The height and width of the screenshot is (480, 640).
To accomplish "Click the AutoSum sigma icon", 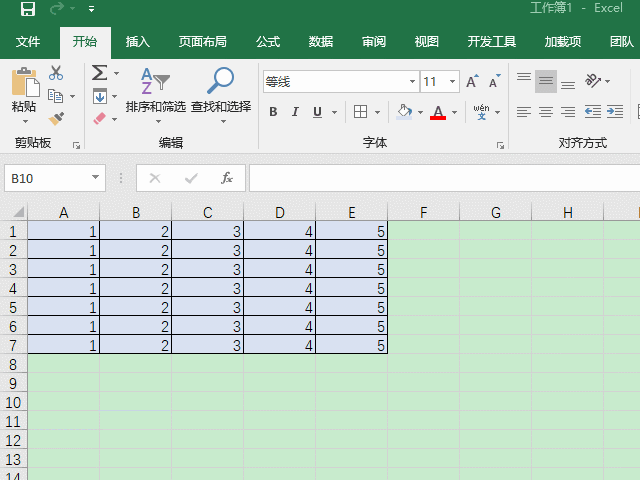I will (x=99, y=73).
